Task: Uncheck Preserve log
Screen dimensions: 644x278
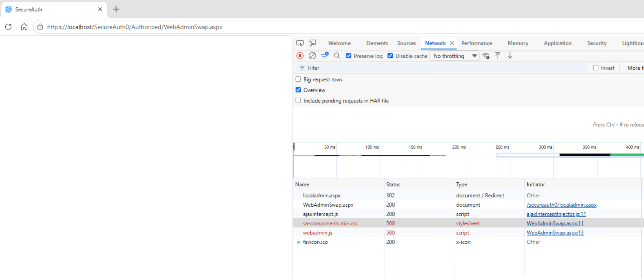Action: 349,56
